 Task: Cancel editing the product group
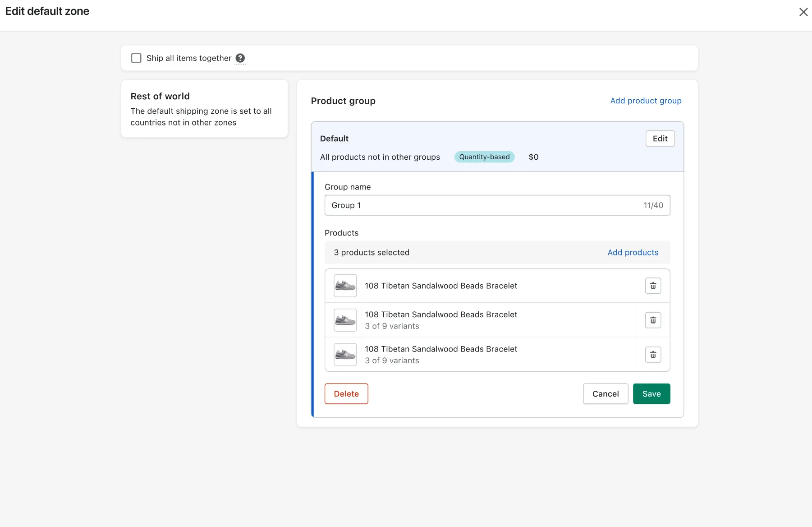point(606,394)
